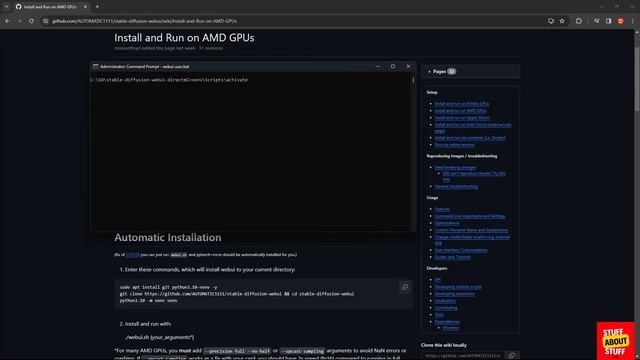The image size is (640, 360).
Task: Click the 'Automatic Installation' heading
Action: (x=168, y=237)
